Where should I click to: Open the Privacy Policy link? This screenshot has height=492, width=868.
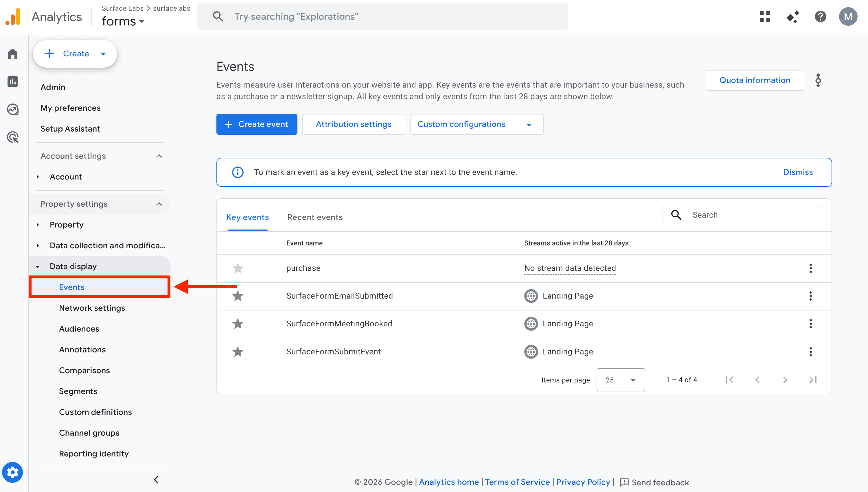tap(583, 482)
